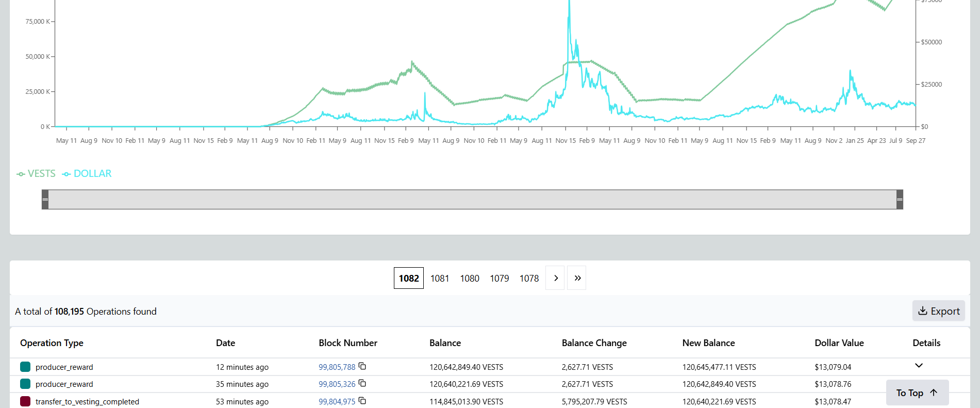
Task: Select page 1080
Action: point(470,279)
